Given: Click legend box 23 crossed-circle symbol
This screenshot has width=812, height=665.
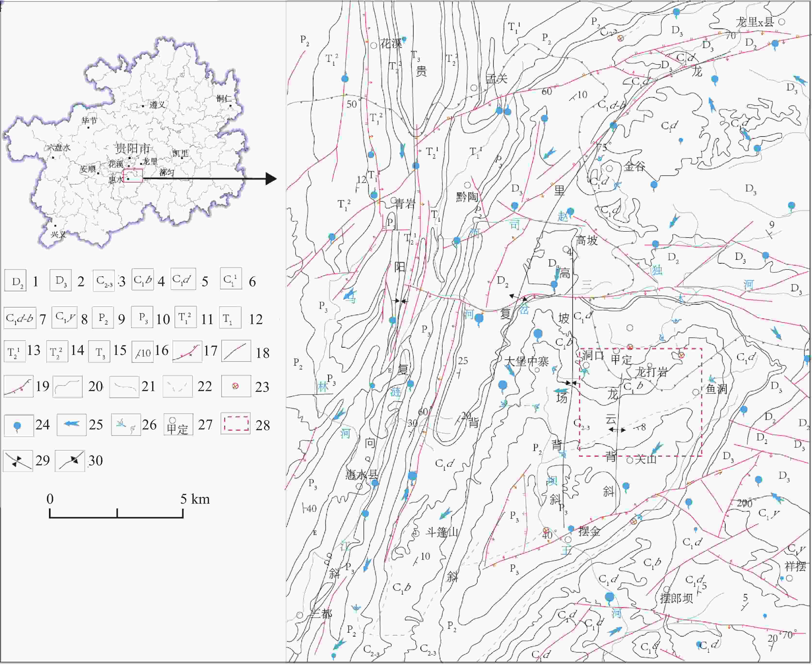Looking at the screenshot, I should [x=236, y=386].
